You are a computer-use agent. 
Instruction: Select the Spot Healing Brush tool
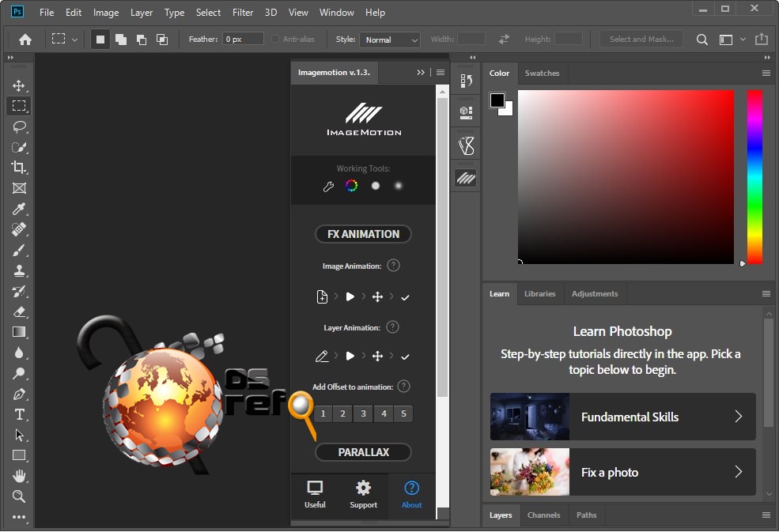19,229
